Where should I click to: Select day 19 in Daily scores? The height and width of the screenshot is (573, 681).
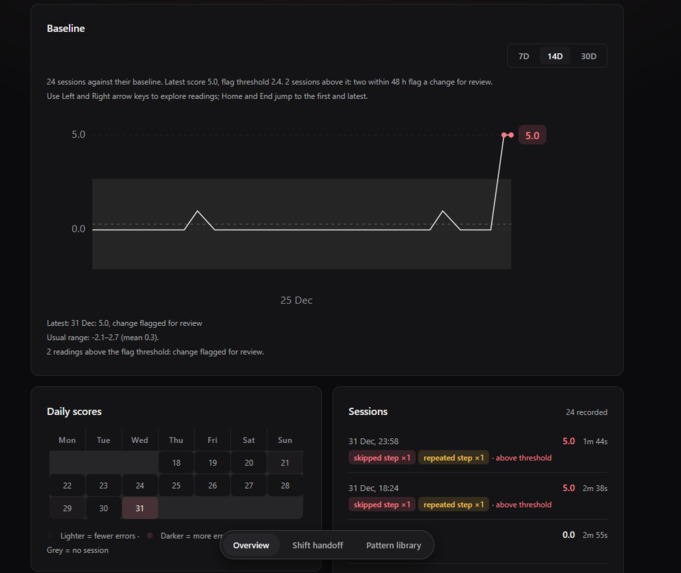212,463
